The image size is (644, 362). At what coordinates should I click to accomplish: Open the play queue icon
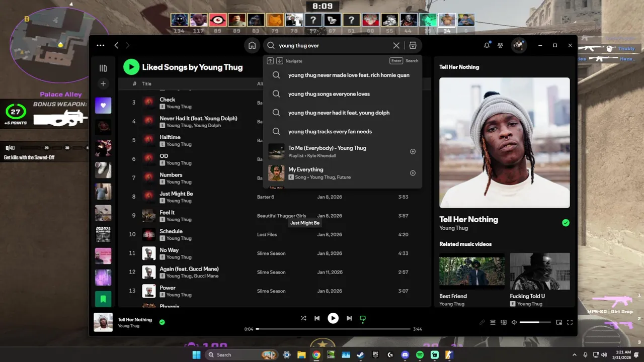493,322
